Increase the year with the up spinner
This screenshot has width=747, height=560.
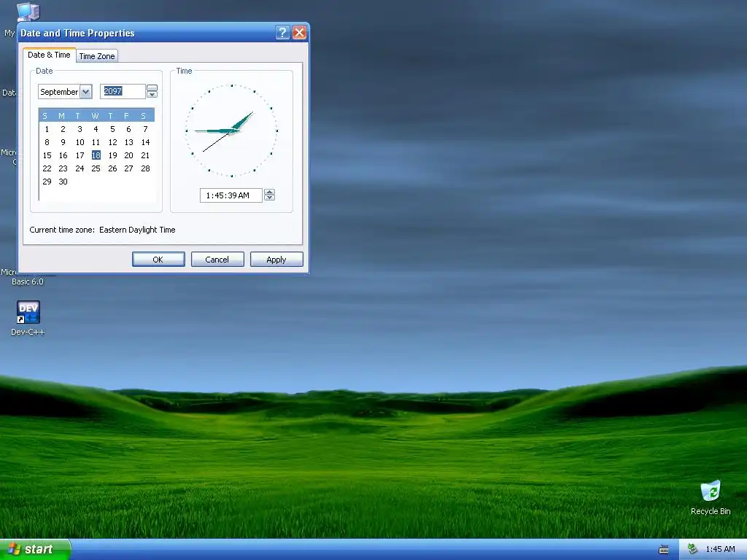(x=152, y=88)
